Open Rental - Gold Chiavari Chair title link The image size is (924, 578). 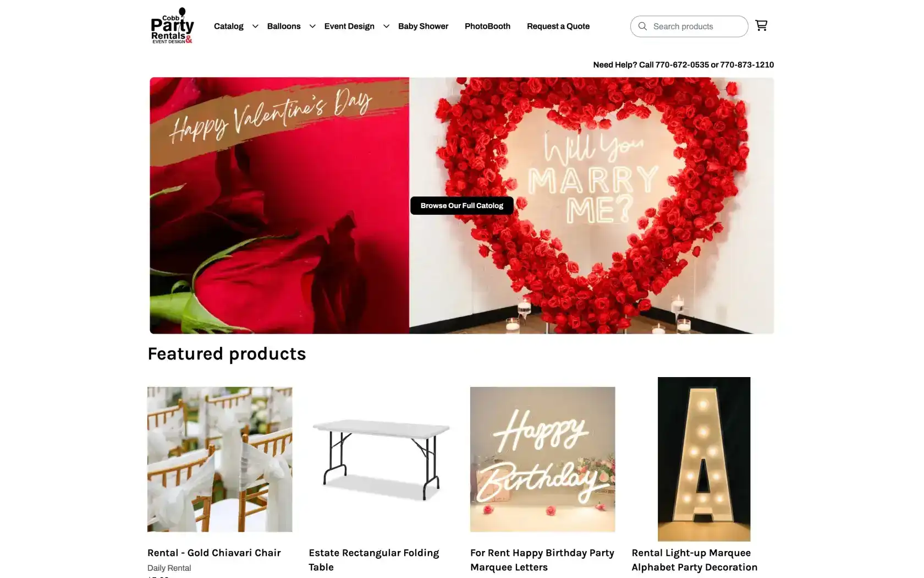[214, 553]
